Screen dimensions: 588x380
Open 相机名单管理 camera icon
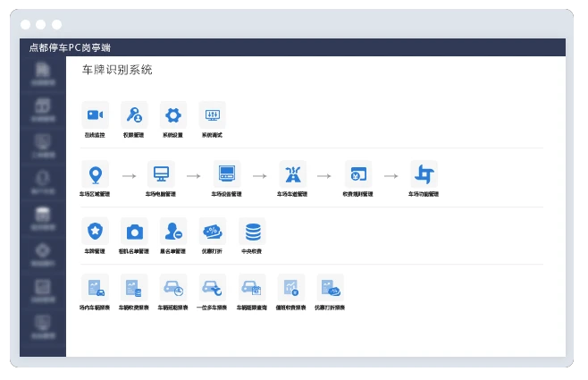click(x=134, y=231)
